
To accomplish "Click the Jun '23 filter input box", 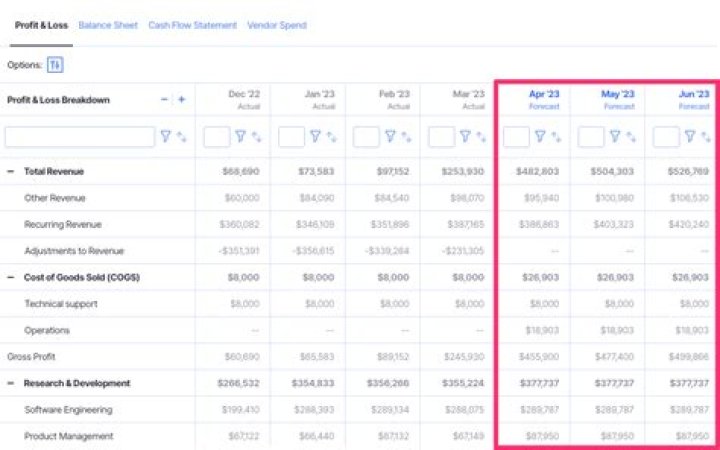I will [x=666, y=137].
